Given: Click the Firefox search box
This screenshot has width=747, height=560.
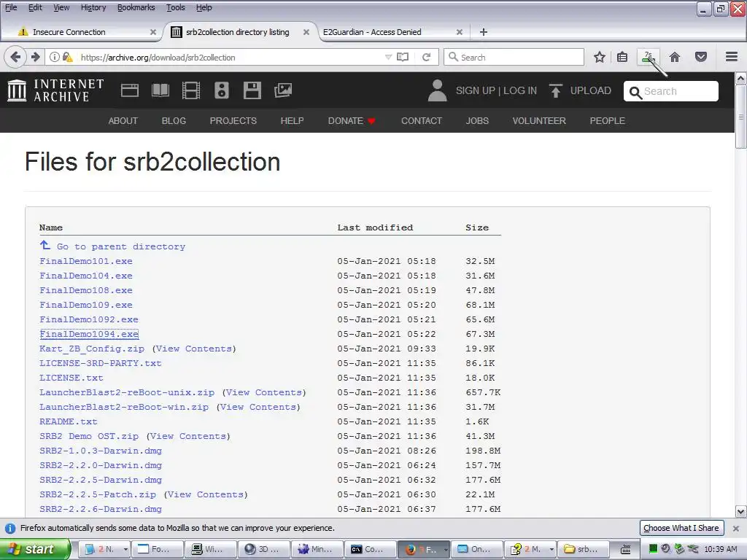Looking at the screenshot, I should 514,57.
